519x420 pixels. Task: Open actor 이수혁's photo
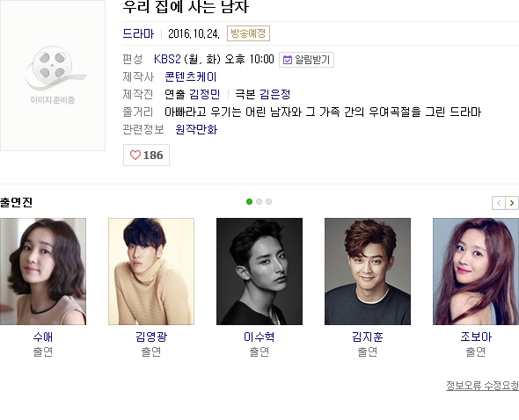[x=259, y=272]
